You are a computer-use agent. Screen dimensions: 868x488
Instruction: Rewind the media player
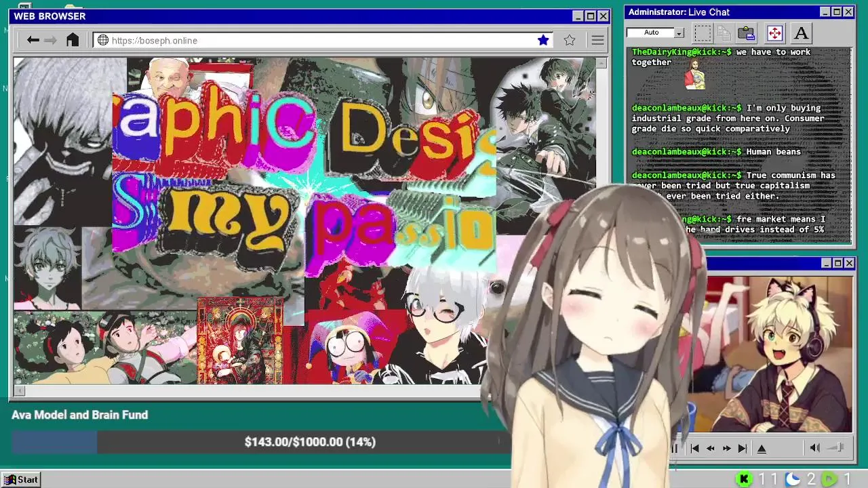pos(710,448)
